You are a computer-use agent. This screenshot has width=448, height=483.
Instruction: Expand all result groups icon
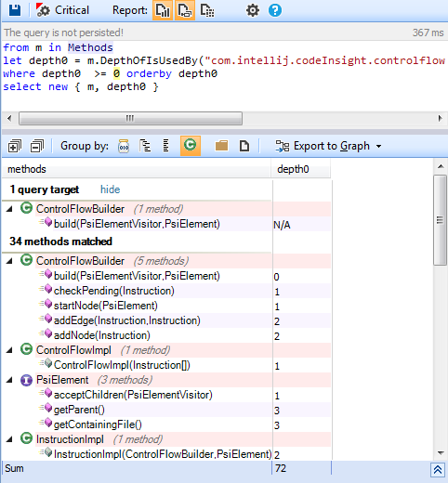point(14,146)
